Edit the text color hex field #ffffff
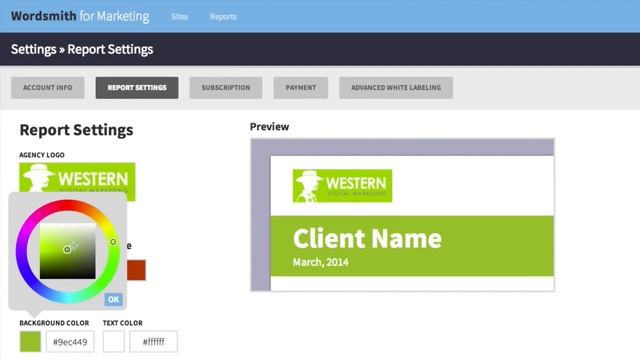Image resolution: width=640 pixels, height=360 pixels. 153,342
